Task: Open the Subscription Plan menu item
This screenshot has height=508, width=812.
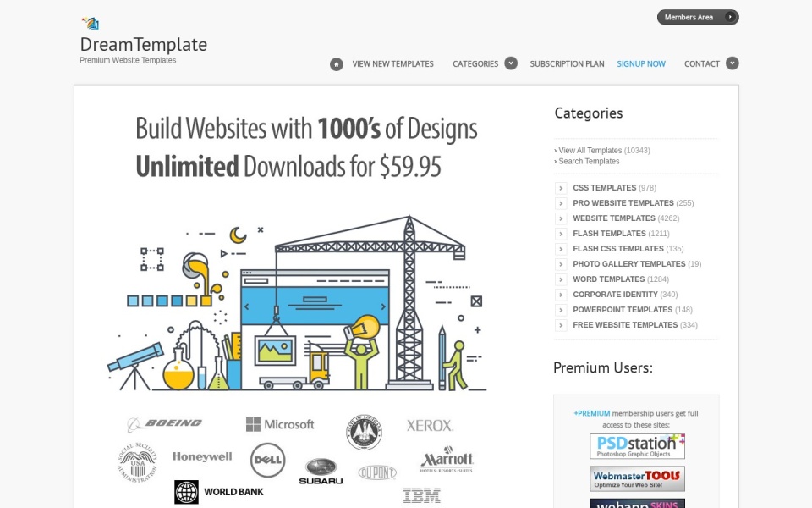Action: (567, 64)
